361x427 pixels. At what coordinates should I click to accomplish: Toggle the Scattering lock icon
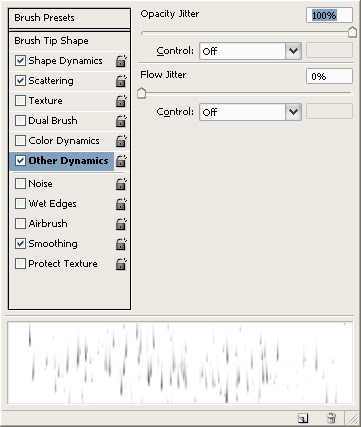point(121,81)
